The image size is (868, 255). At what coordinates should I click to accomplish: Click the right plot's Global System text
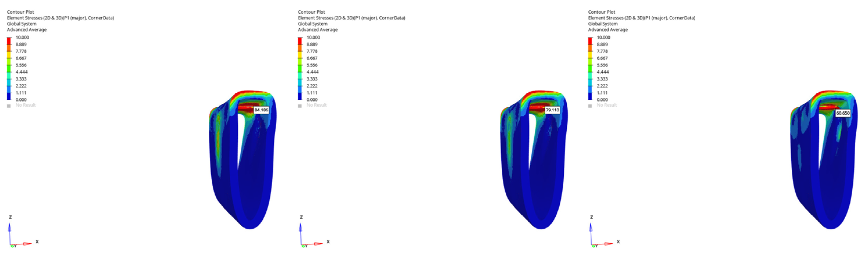point(603,24)
